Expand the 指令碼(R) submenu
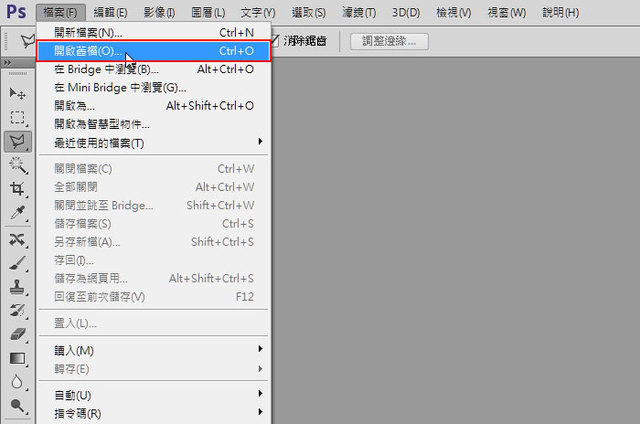640x424 pixels. pyautogui.click(x=153, y=413)
